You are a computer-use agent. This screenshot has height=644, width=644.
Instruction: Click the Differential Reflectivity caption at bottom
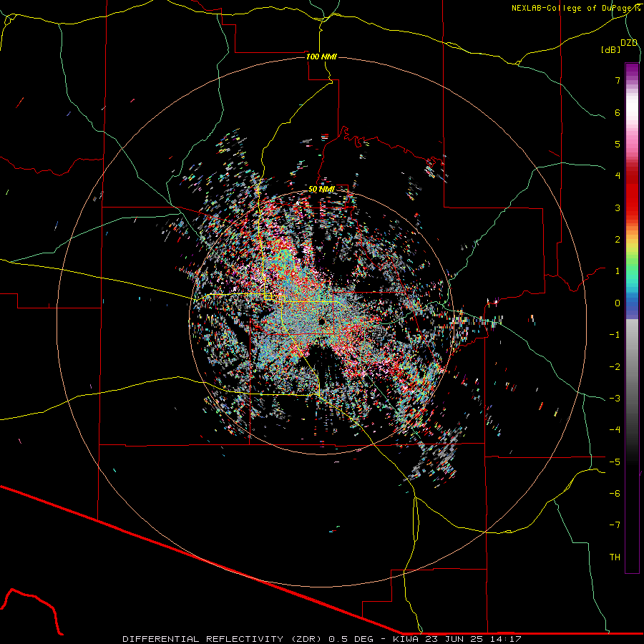[x=322, y=639]
